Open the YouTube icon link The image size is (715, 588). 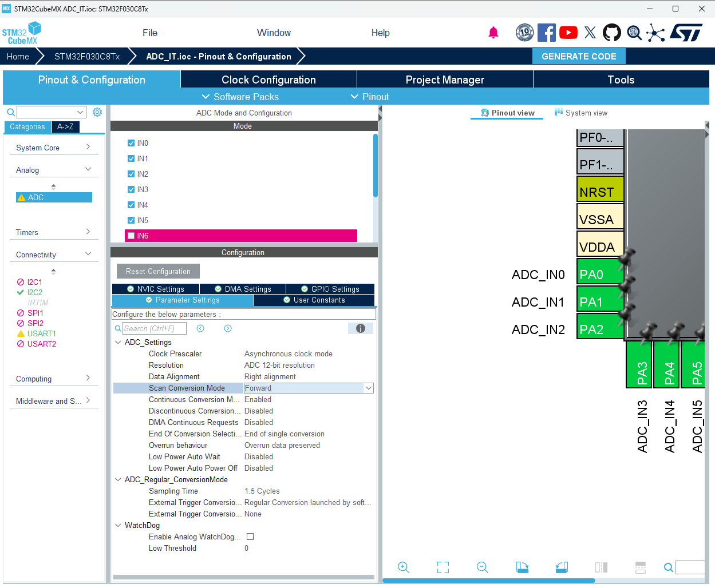click(568, 33)
